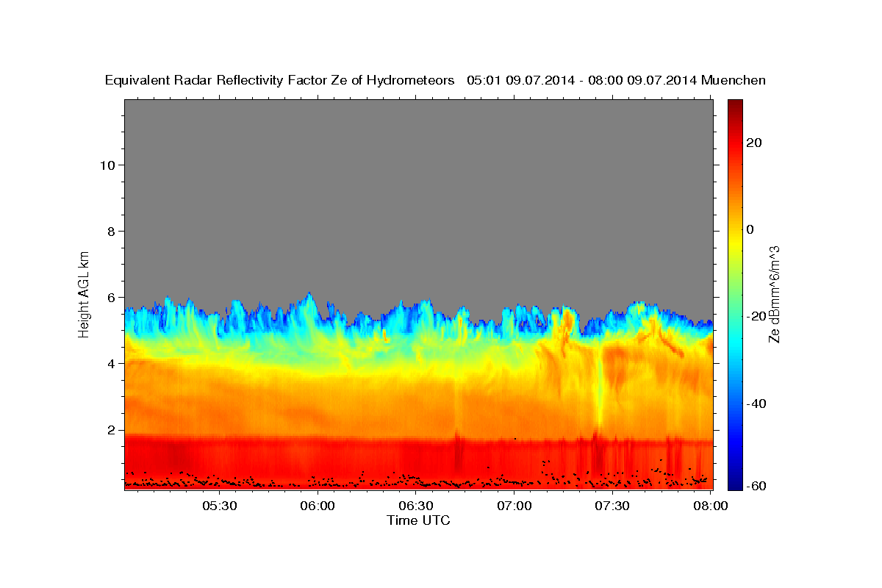Click the height axis label 4
Screen dimensions: 882x588
coord(110,363)
